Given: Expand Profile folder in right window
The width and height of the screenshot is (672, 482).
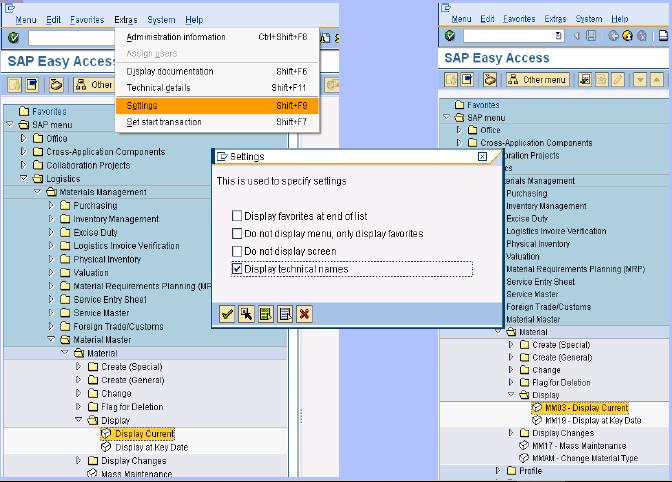Looking at the screenshot, I should point(498,470).
